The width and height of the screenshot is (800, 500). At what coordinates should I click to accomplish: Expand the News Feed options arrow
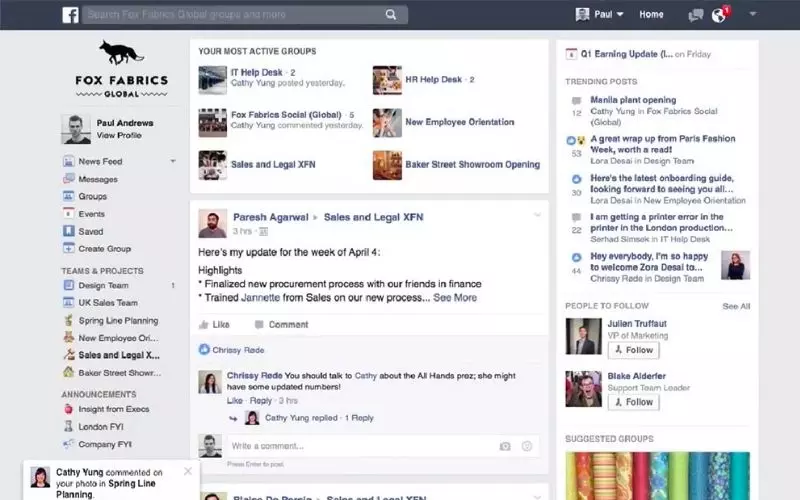click(x=173, y=161)
